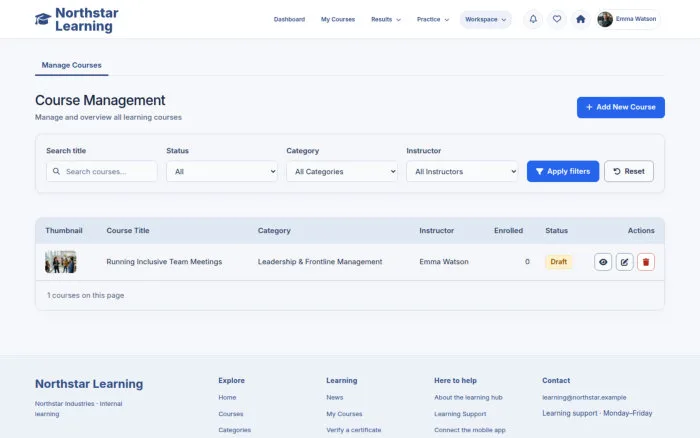
Task: Click the Status column header
Action: click(x=556, y=231)
